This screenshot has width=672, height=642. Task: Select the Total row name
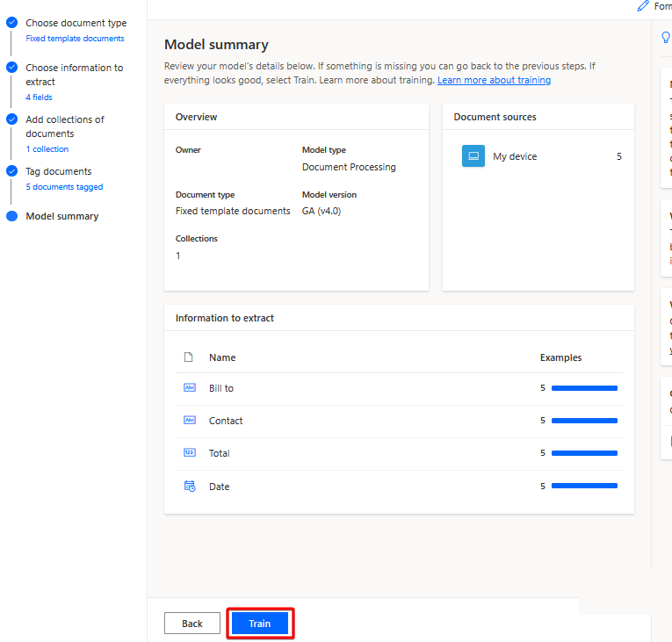[x=220, y=453]
